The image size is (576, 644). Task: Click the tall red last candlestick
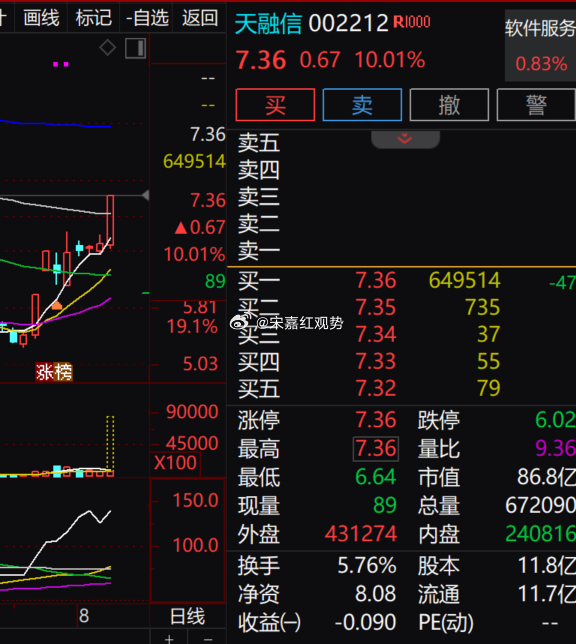pos(110,221)
